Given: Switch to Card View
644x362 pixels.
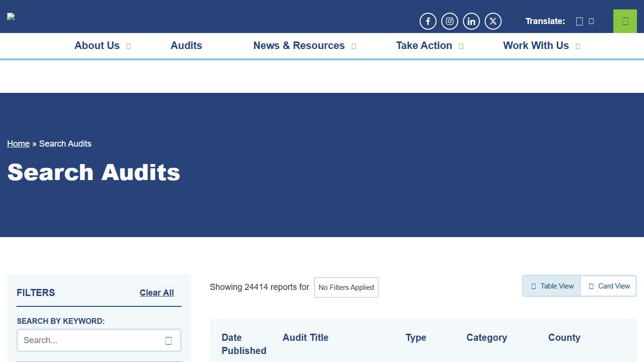Looking at the screenshot, I should (x=608, y=286).
